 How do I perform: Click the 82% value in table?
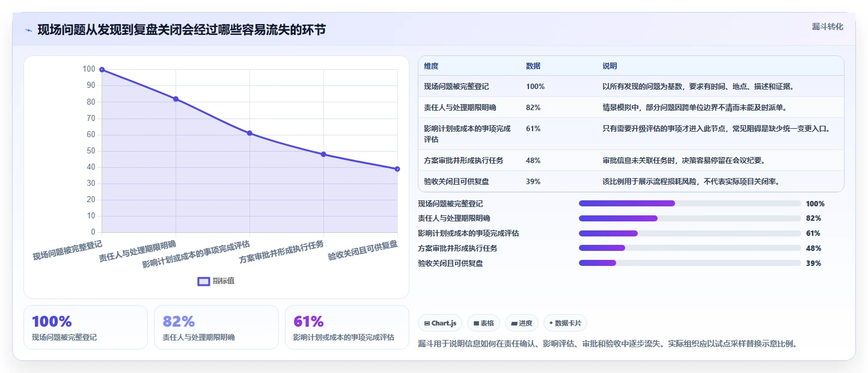point(533,108)
